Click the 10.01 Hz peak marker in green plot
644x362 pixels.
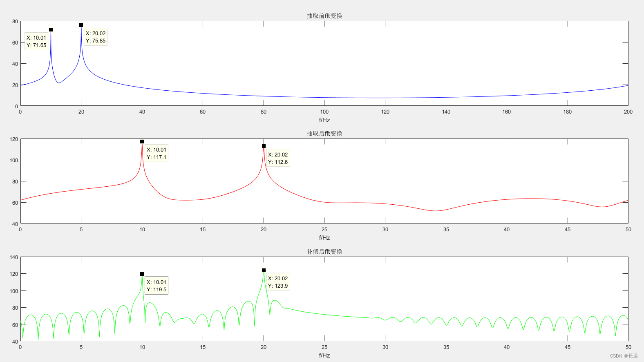tap(142, 274)
